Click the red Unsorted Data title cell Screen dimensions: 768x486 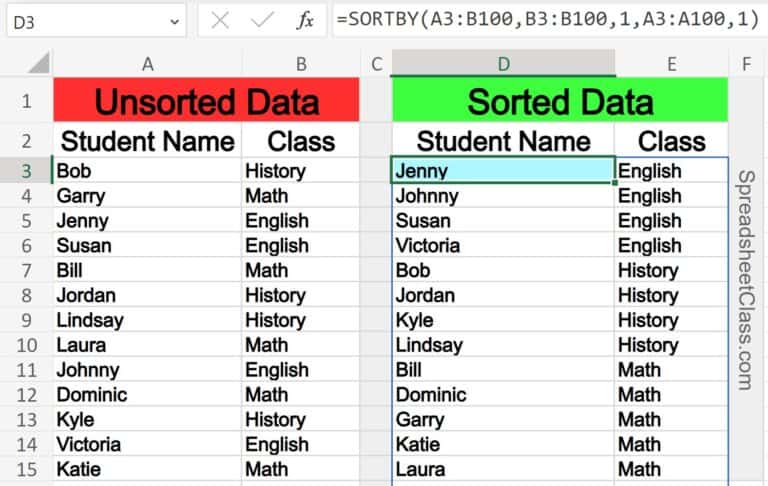(206, 101)
